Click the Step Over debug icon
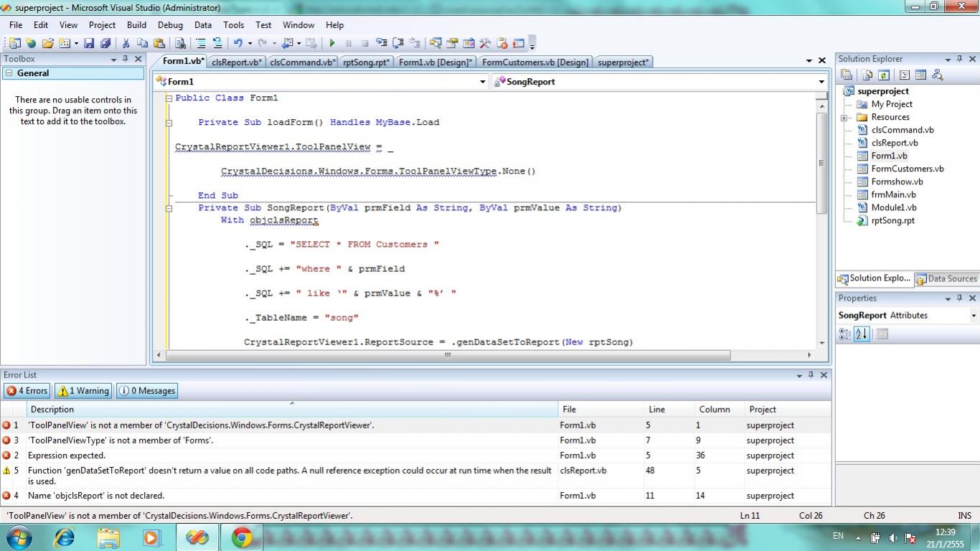 click(397, 43)
